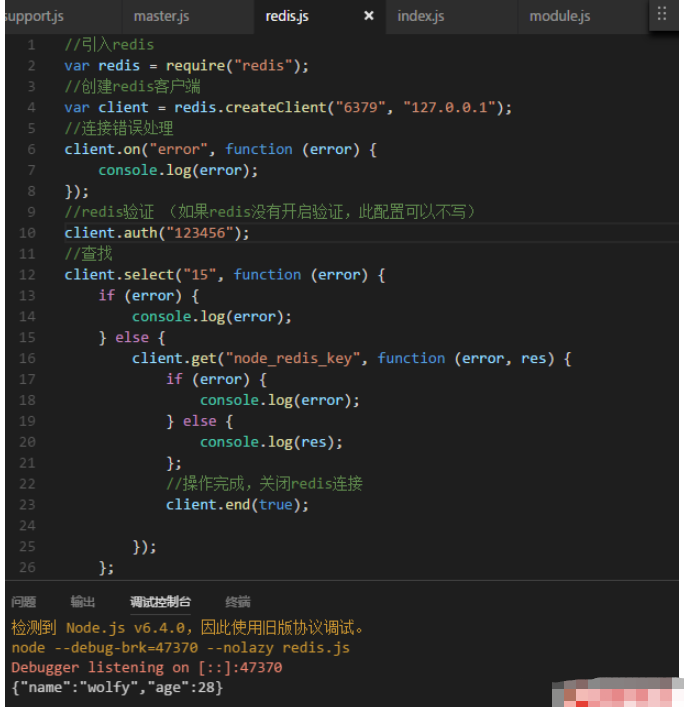This screenshot has width=688, height=707.
Task: Click line number 16 in gutter
Action: 27,358
